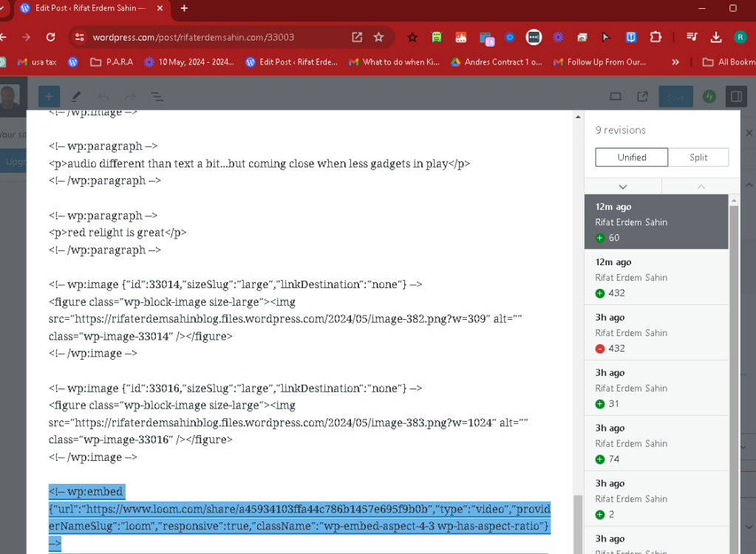This screenshot has width=756, height=554.
Task: Open the blue T extension icon
Action: click(630, 37)
